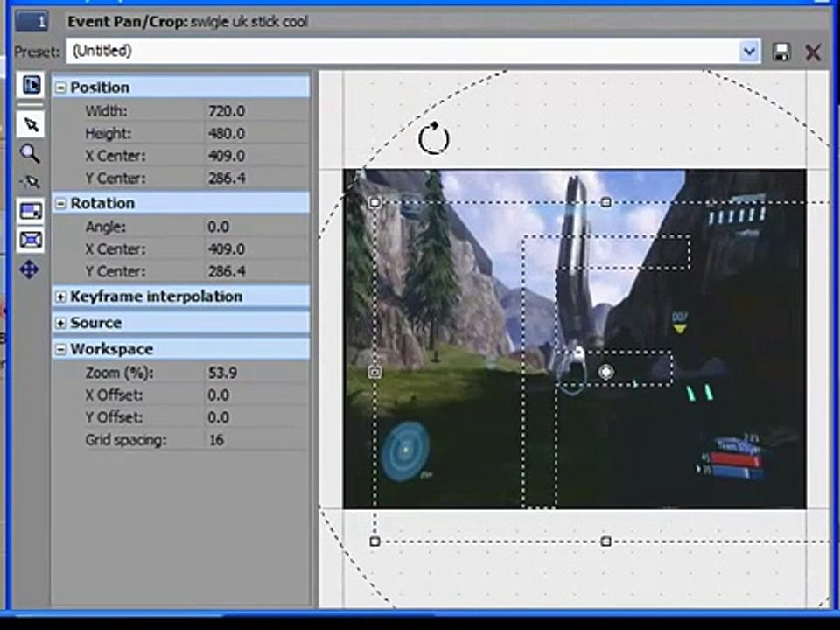Screen dimensions: 840x630
Task: Click Rotation Y Center value 286.4
Action: (227, 271)
